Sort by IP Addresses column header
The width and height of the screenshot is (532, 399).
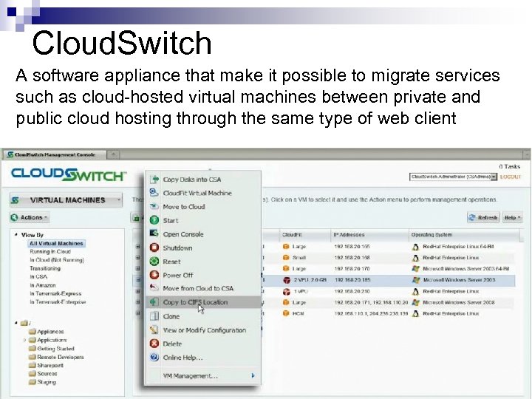pyautogui.click(x=369, y=234)
